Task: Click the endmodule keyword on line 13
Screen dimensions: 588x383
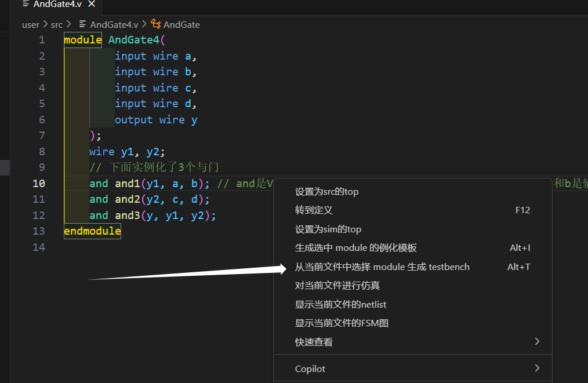Action: click(x=92, y=231)
